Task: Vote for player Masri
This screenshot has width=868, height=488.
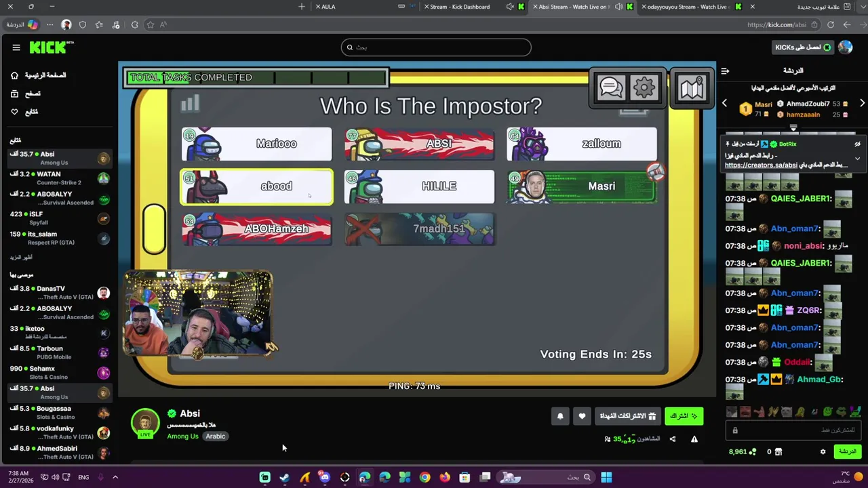Action: (x=582, y=186)
